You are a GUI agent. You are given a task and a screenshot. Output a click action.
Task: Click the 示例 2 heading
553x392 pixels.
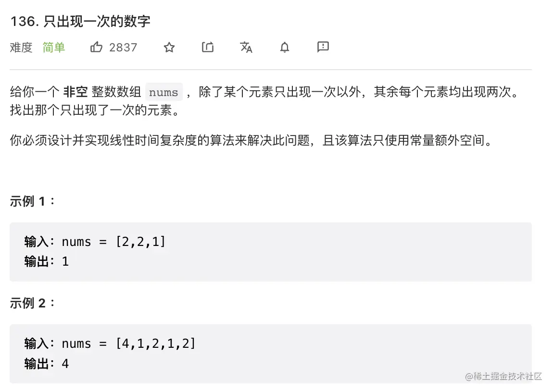click(x=32, y=303)
